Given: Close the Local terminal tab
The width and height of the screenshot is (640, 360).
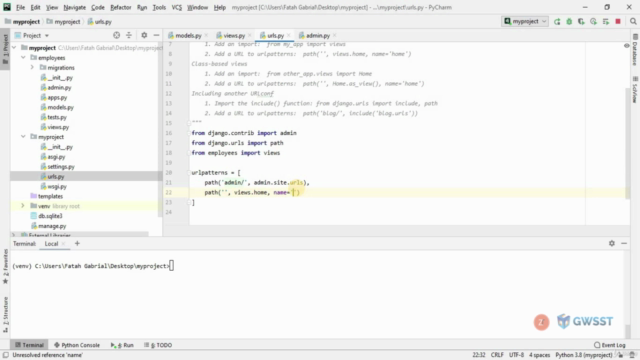Looking at the screenshot, I should [x=63, y=244].
